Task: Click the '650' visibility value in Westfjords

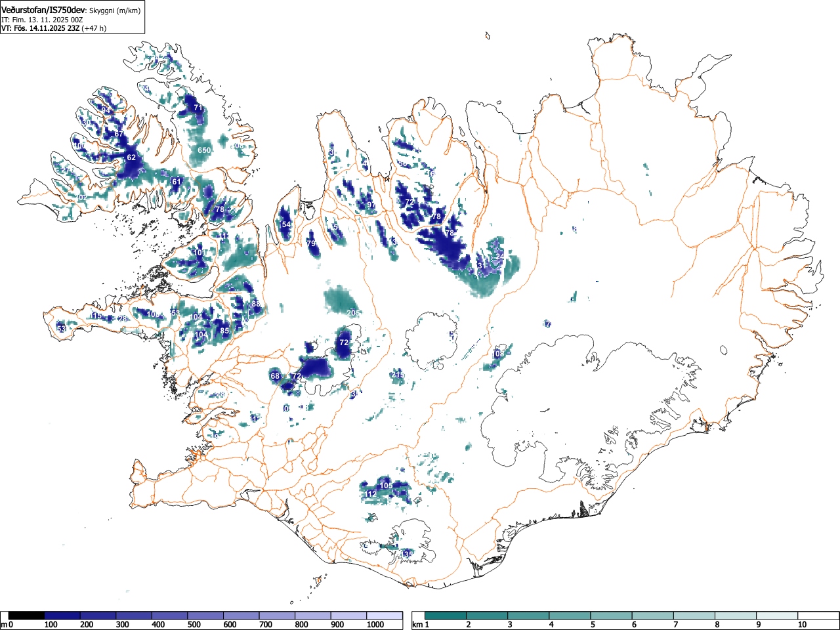Action: [204, 150]
